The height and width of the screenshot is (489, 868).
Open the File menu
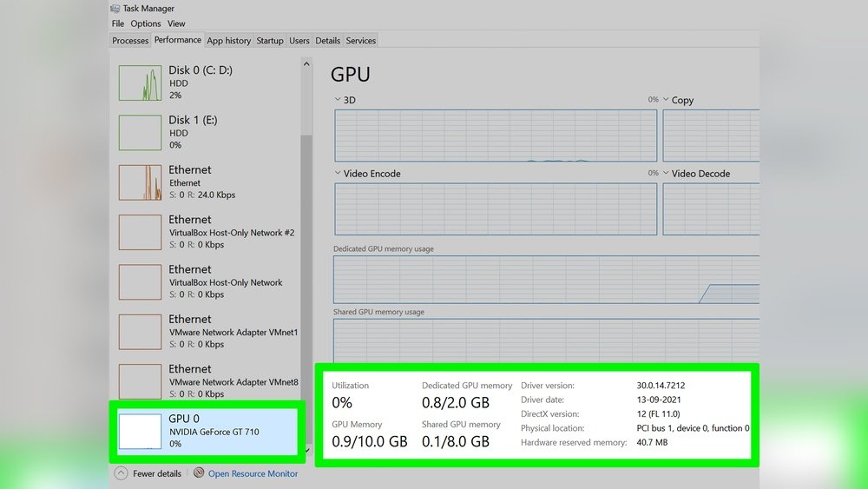[118, 23]
